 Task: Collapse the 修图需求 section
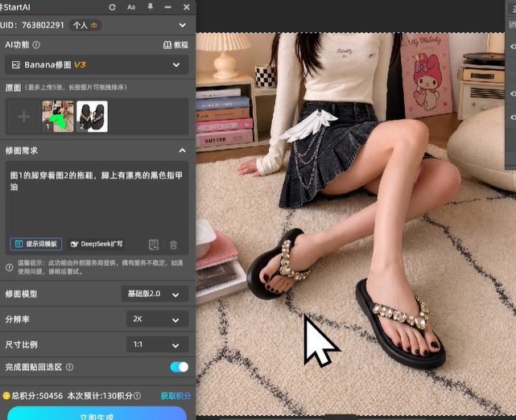click(x=182, y=150)
